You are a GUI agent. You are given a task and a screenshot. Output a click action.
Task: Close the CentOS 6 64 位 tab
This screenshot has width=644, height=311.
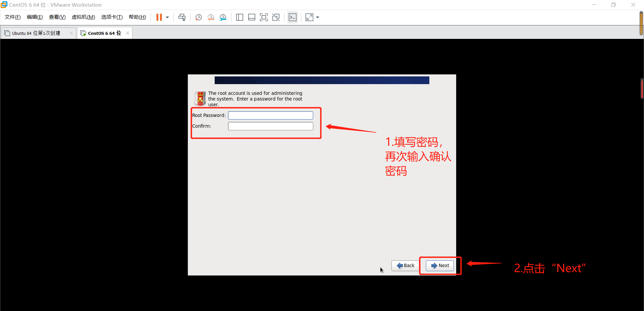click(127, 33)
